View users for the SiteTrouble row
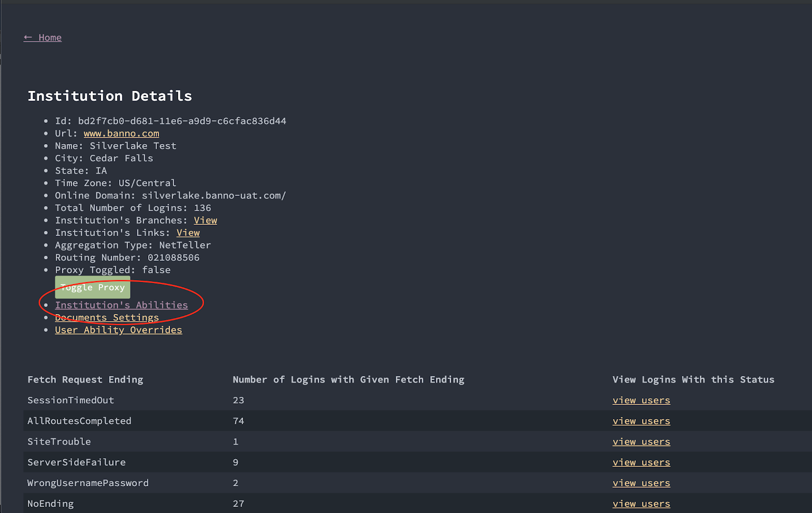 coord(641,442)
